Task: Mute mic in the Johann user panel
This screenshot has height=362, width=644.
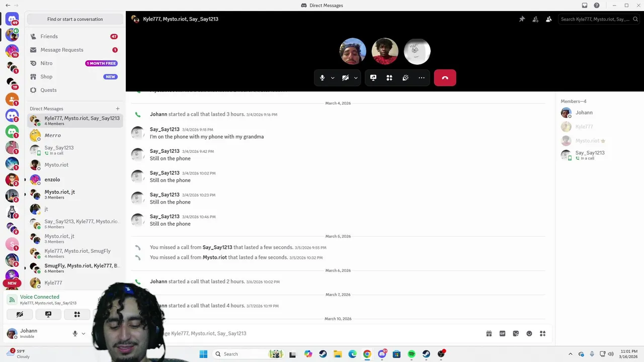Action: pyautogui.click(x=75, y=333)
